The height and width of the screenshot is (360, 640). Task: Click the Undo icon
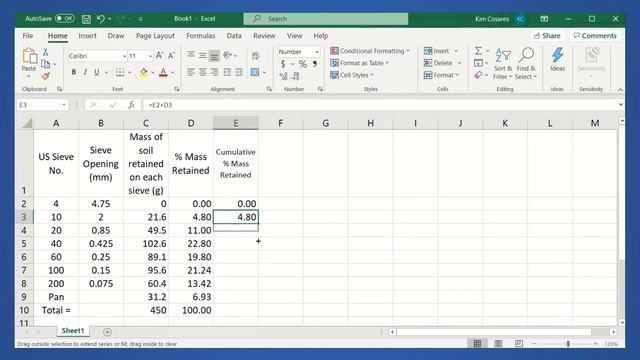click(100, 19)
